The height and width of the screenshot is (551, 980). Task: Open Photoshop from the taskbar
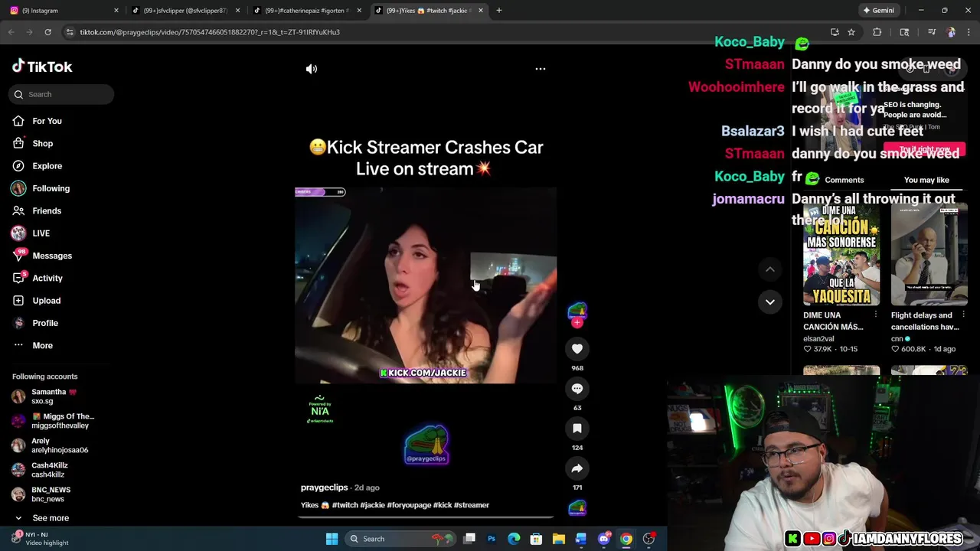492,539
